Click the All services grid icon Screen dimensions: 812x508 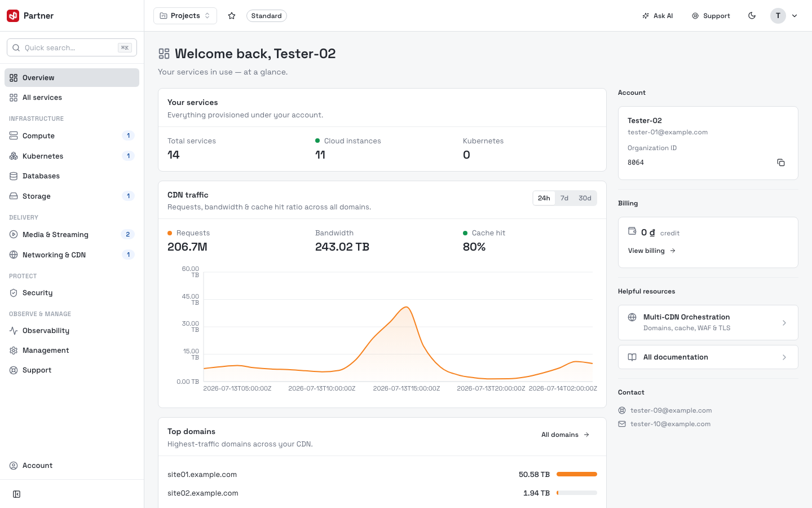point(14,98)
